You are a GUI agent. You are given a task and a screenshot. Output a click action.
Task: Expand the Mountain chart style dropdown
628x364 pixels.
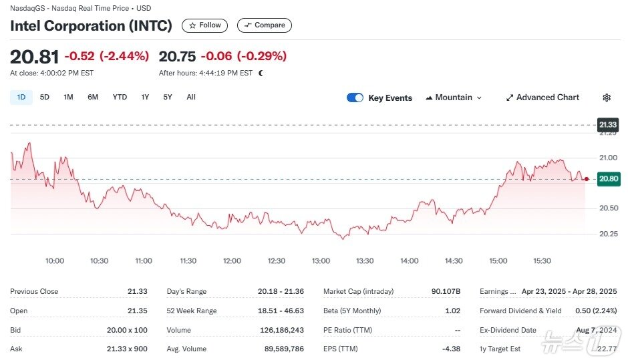pyautogui.click(x=478, y=98)
